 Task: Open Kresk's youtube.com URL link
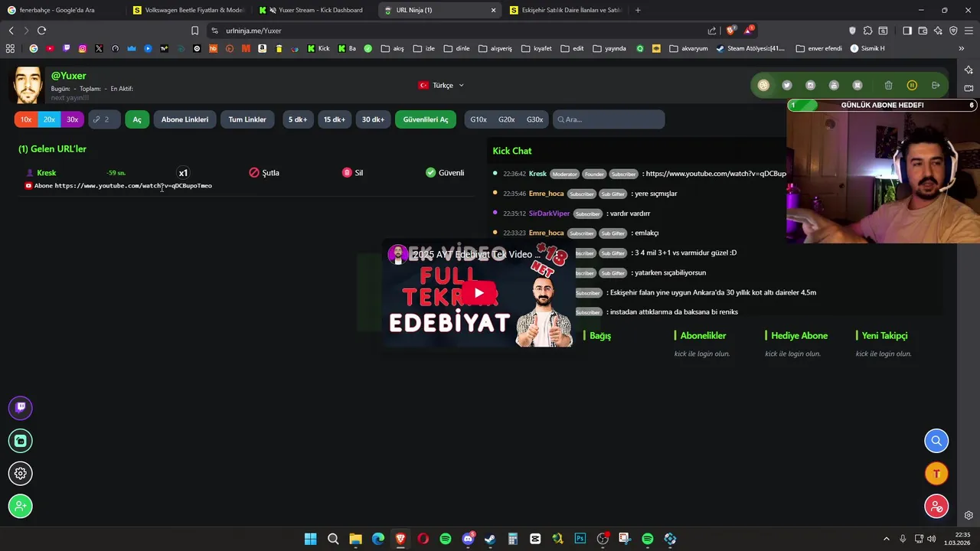click(x=133, y=186)
